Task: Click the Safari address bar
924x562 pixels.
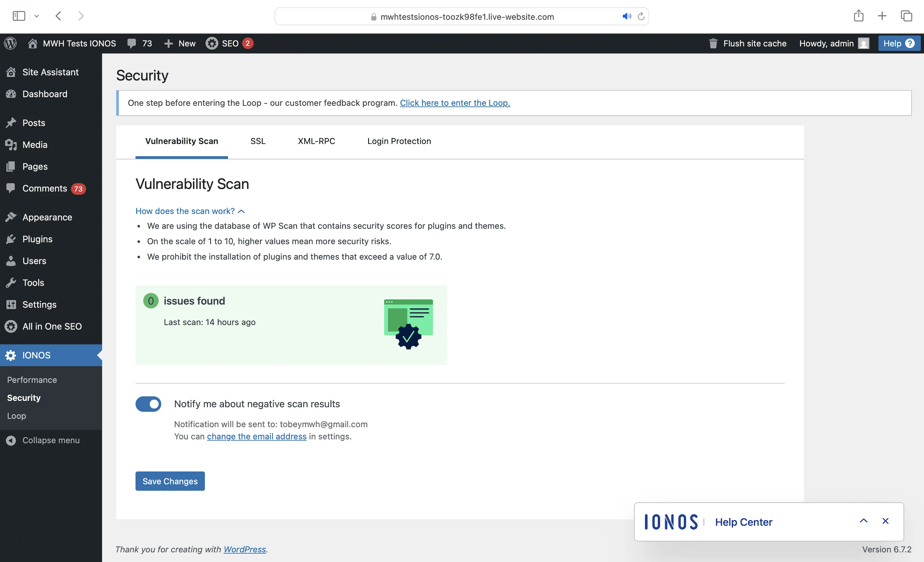Action: (x=467, y=16)
